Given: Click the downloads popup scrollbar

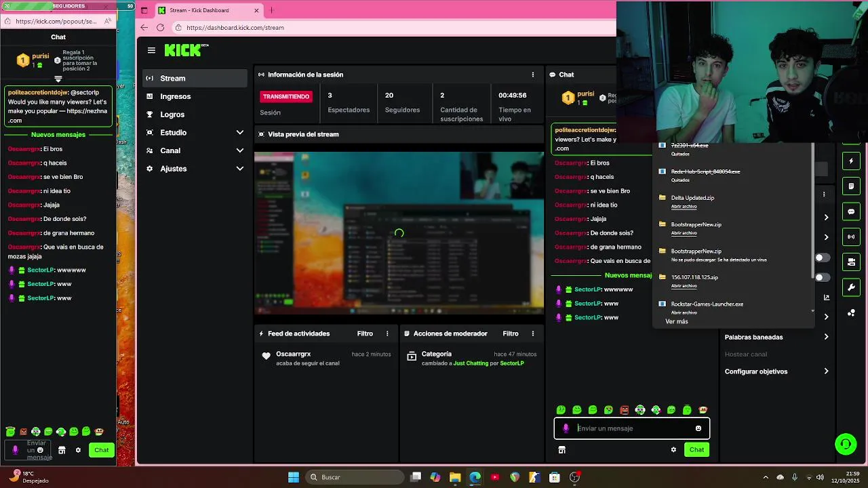Looking at the screenshot, I should [812, 211].
